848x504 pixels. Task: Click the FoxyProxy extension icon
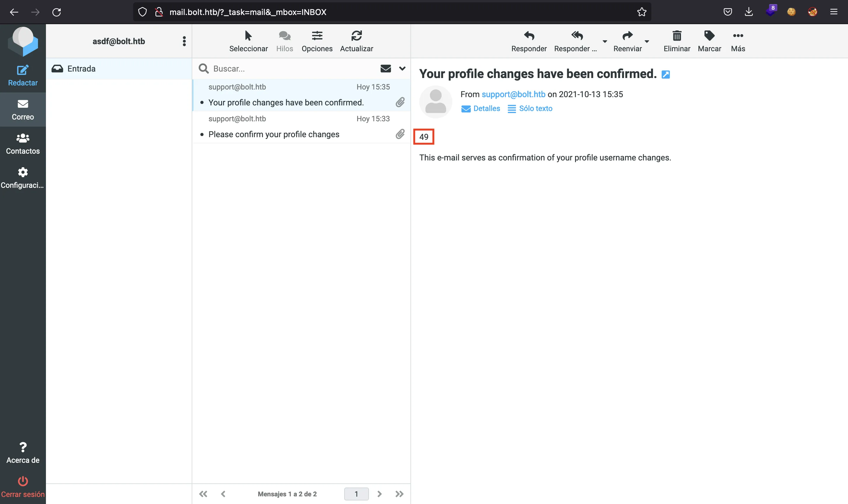coord(812,12)
